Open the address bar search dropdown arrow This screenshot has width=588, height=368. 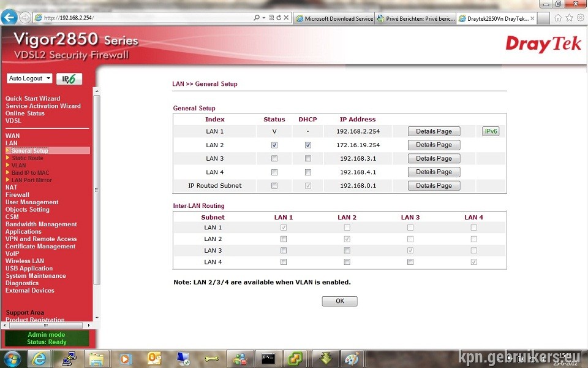(x=264, y=18)
